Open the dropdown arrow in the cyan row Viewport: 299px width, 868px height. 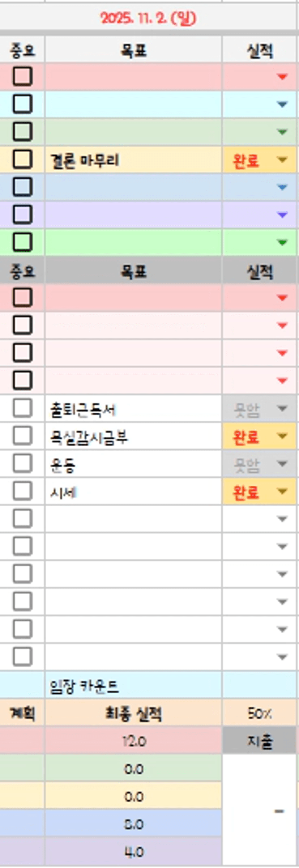[x=282, y=105]
